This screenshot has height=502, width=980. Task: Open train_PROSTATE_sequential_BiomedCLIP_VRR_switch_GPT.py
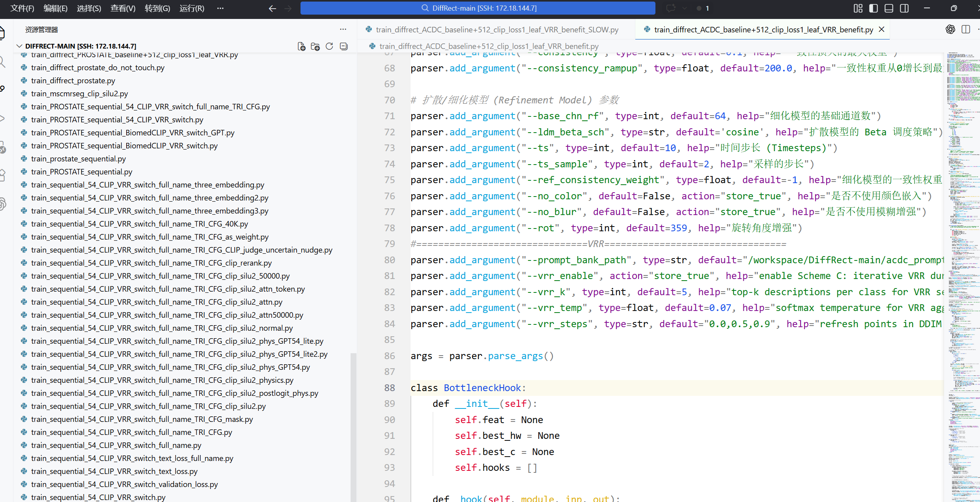click(x=133, y=133)
